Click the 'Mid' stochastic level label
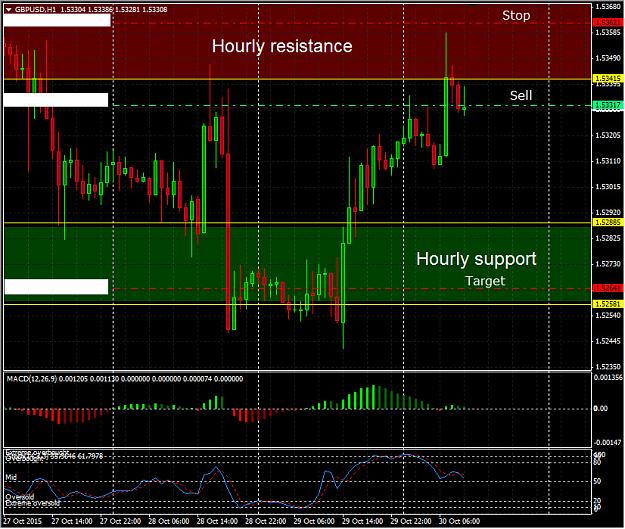 point(11,477)
